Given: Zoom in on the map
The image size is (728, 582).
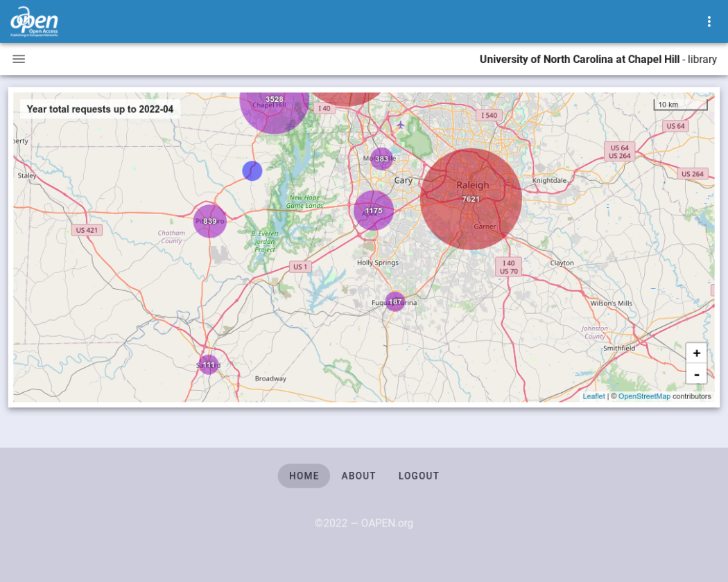Looking at the screenshot, I should pyautogui.click(x=696, y=353).
